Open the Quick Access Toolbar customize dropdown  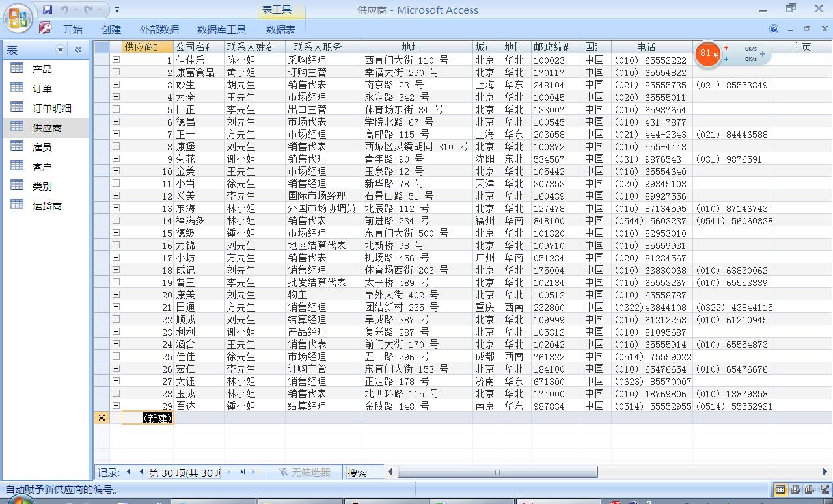click(x=117, y=8)
